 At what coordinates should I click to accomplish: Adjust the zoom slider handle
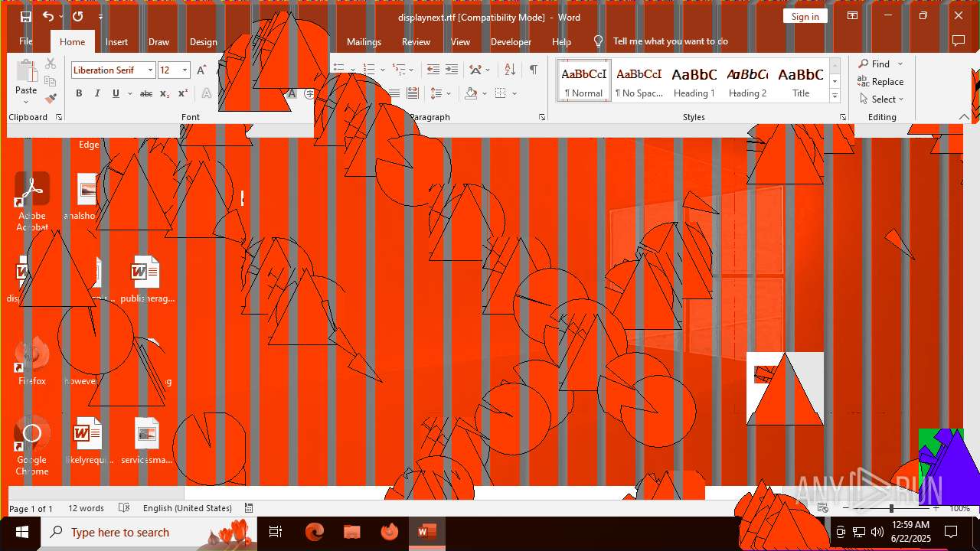pyautogui.click(x=891, y=508)
